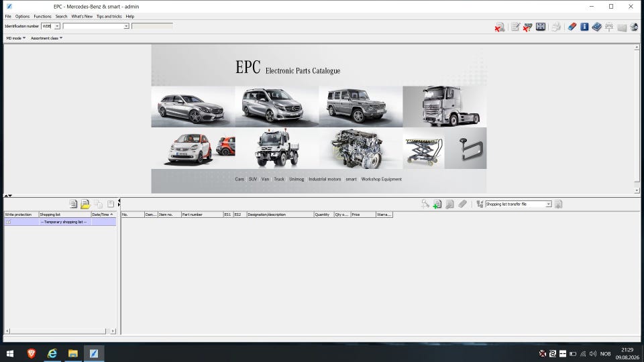
Task: Sort by Date/Time column header
Action: [x=103, y=215]
